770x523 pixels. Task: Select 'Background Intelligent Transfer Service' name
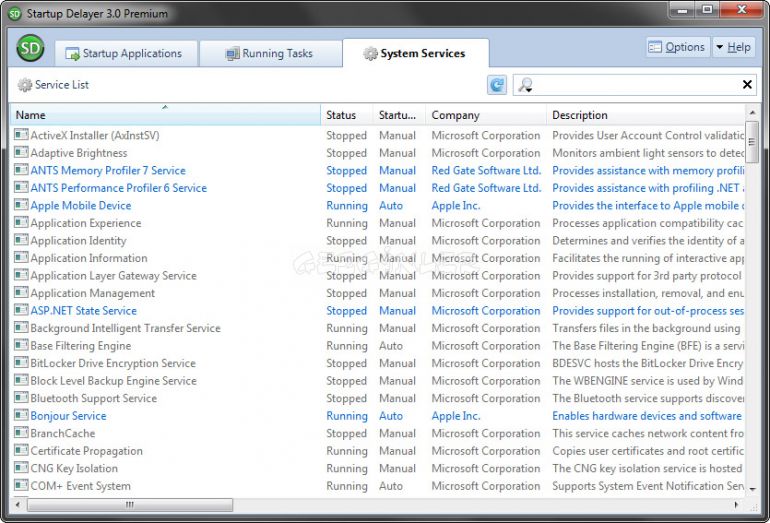tap(125, 329)
